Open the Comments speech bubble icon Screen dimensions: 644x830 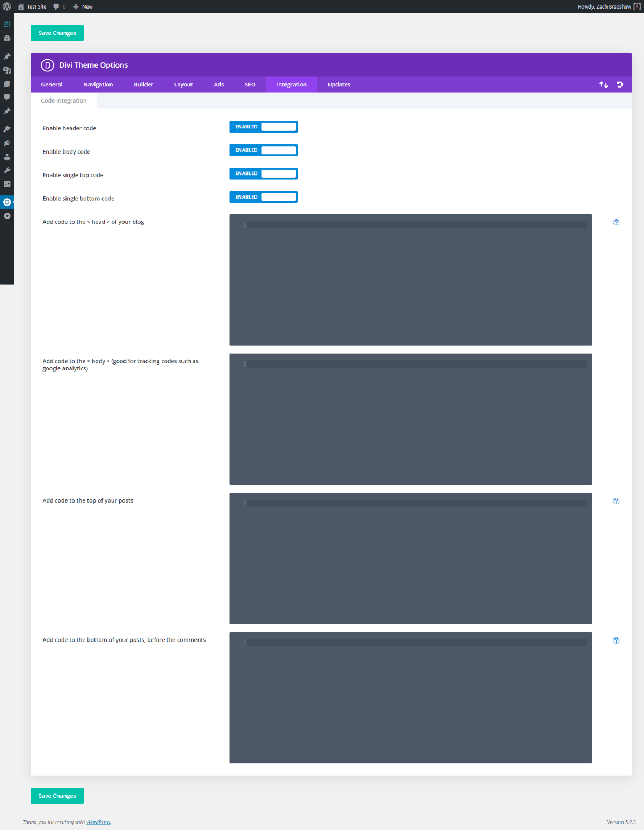pyautogui.click(x=7, y=97)
